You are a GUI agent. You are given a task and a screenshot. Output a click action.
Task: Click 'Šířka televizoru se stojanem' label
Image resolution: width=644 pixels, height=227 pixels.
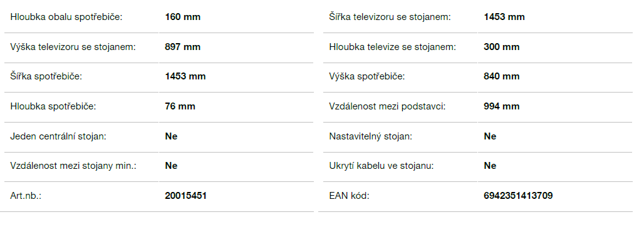point(390,18)
